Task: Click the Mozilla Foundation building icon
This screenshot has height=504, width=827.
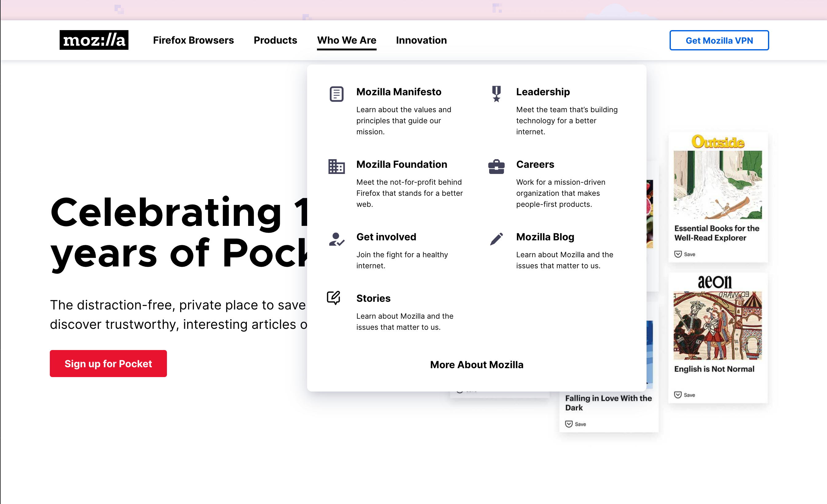Action: pos(336,167)
